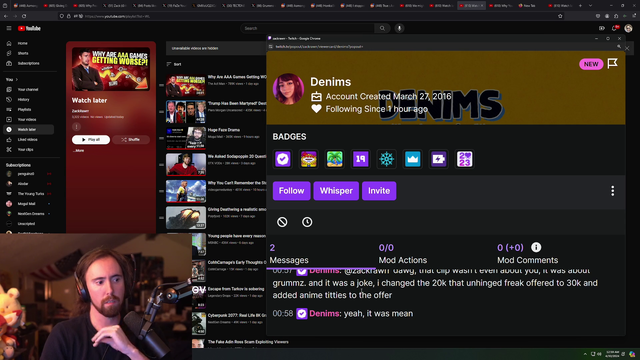Open Your videos in sidebar
The width and height of the screenshot is (640, 360).
tap(27, 120)
